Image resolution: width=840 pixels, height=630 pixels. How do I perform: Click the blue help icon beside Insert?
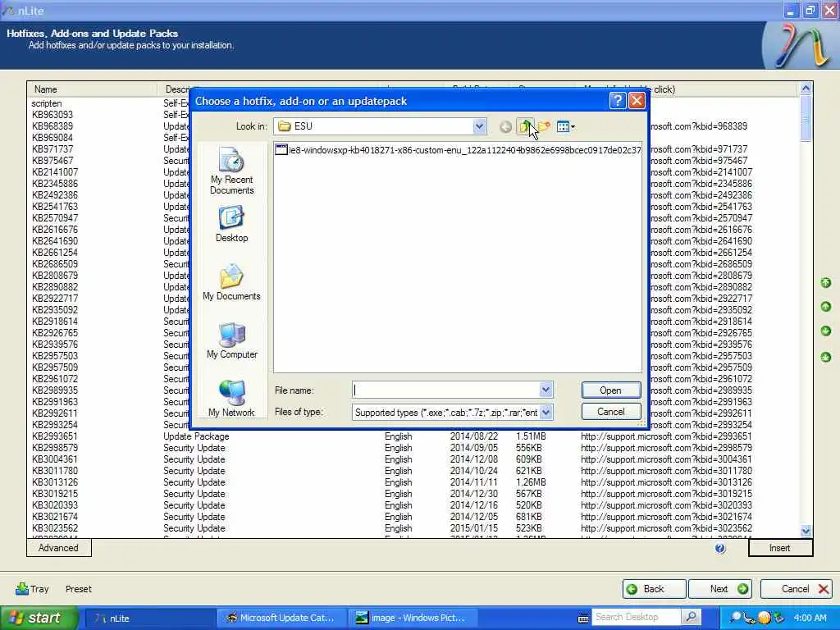tap(720, 548)
